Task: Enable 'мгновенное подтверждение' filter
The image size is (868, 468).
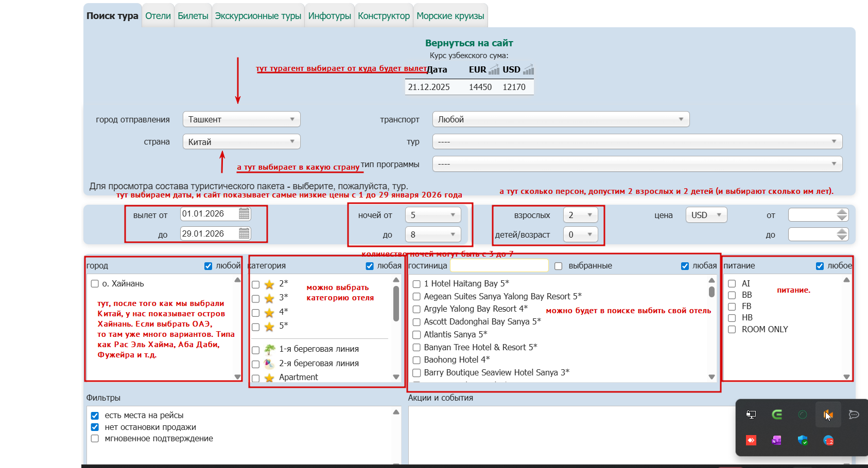Action: click(95, 439)
